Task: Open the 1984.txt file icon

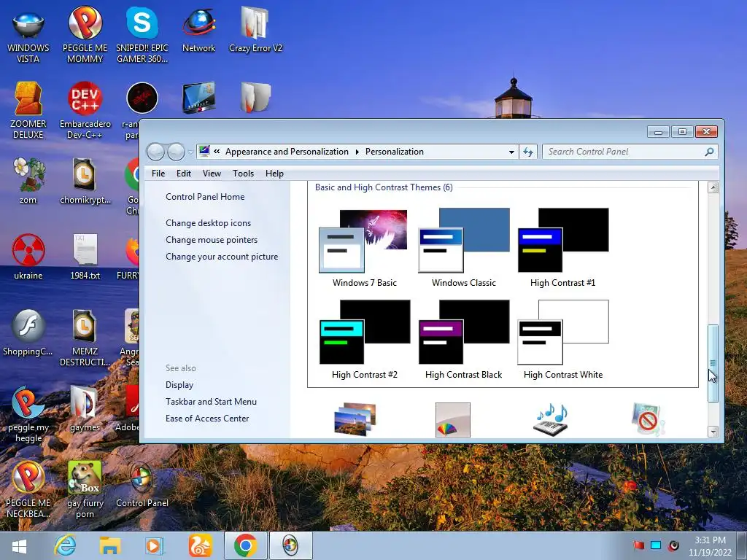Action: pyautogui.click(x=85, y=256)
